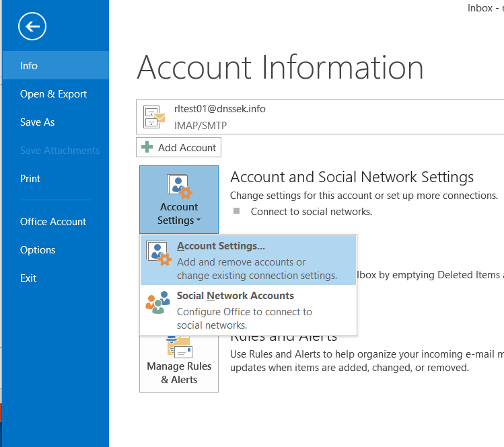
Task: Select the Social Network Accounts menu title
Action: (235, 296)
